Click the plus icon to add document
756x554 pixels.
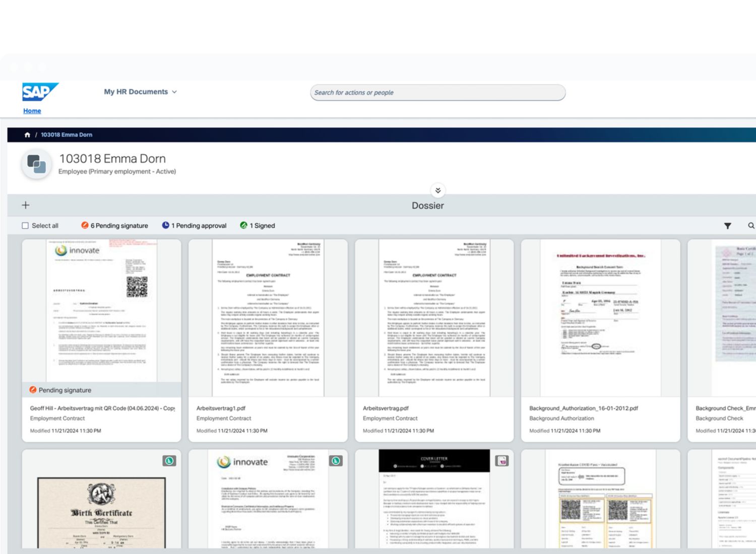26,205
